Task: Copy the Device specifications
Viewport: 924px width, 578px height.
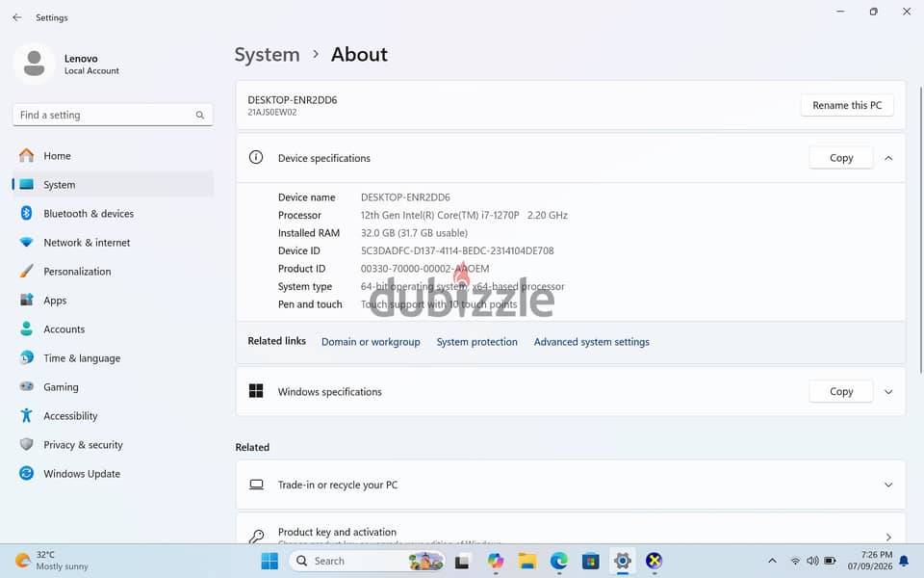Action: click(841, 157)
